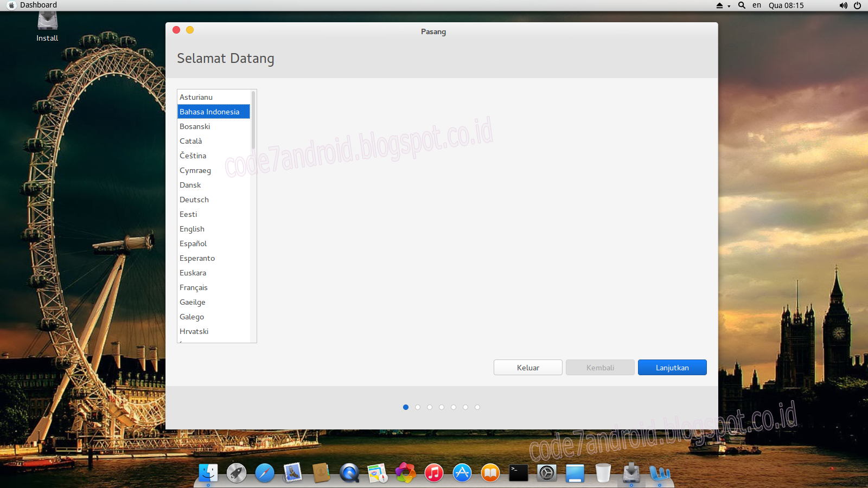868x488 pixels.
Task: Click the Lanjutkan button
Action: [672, 367]
